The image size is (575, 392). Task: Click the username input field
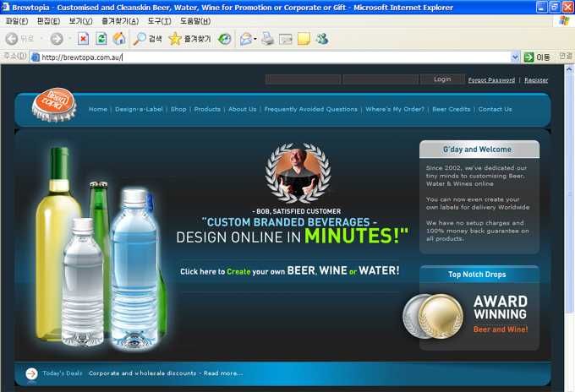click(303, 79)
